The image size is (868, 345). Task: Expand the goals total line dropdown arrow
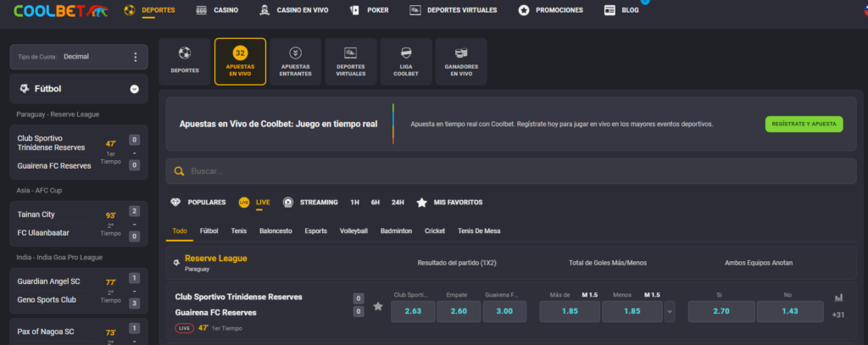coord(670,311)
